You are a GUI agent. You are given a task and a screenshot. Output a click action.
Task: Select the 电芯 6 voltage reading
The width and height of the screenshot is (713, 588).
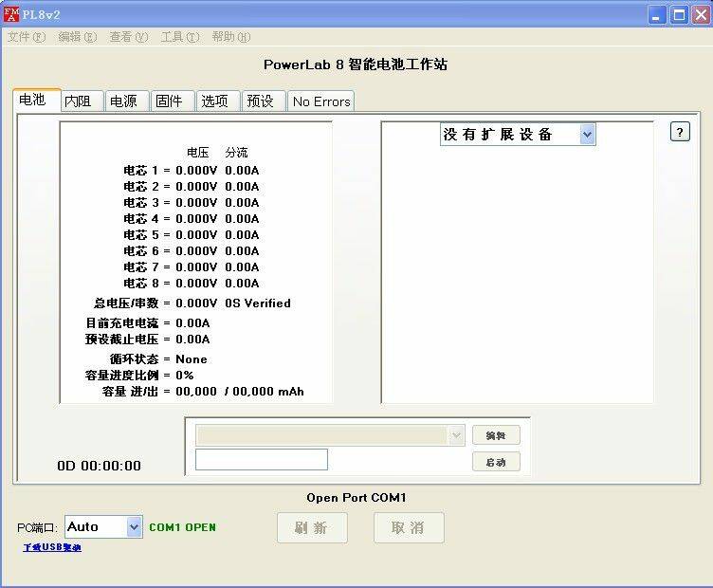pos(196,251)
